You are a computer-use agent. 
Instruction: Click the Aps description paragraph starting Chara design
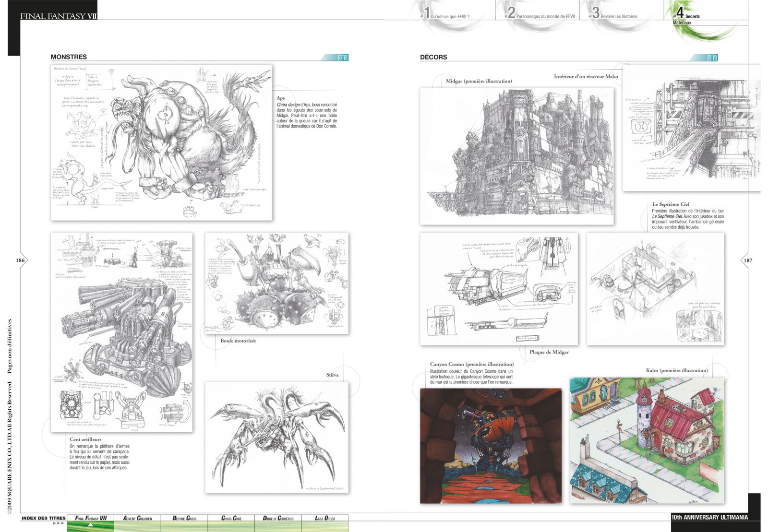click(x=307, y=116)
